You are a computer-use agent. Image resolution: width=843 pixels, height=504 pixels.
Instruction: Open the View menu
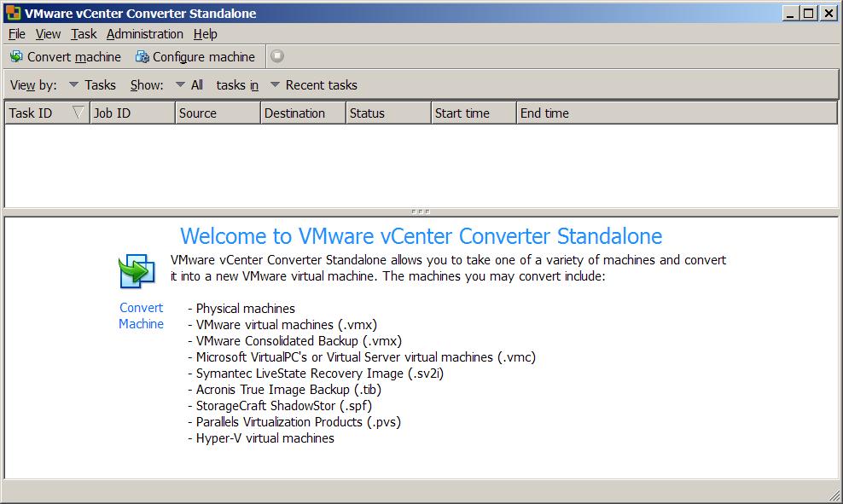click(x=48, y=34)
